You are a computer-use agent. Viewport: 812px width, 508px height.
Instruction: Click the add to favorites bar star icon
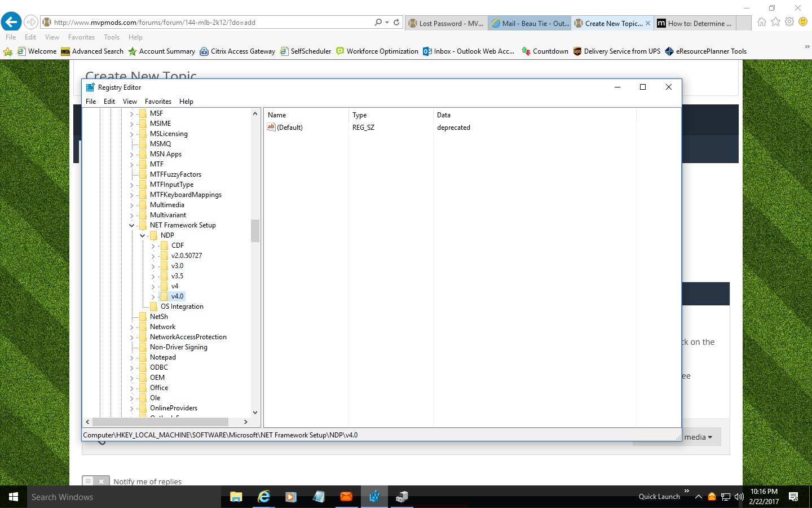point(8,51)
